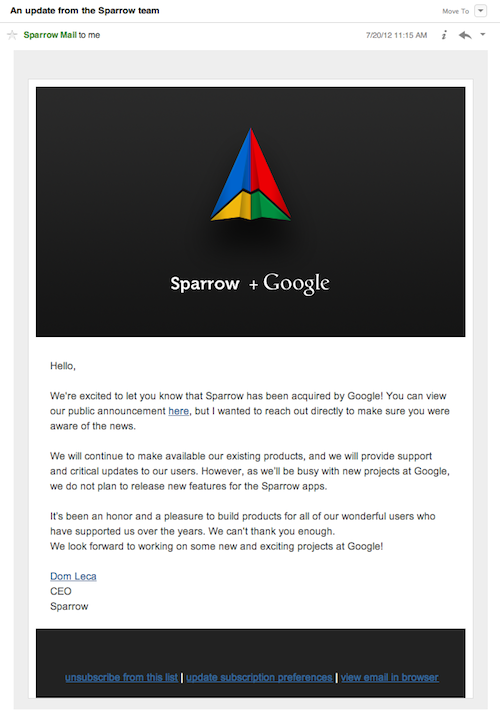This screenshot has height=718, width=500.
Task: Click the Move To label
Action: point(456,11)
